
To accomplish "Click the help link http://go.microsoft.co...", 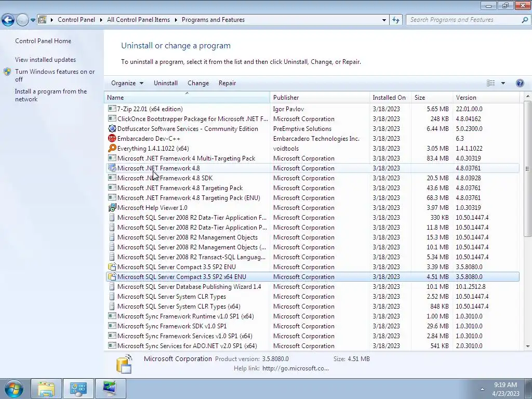I will coord(296,368).
